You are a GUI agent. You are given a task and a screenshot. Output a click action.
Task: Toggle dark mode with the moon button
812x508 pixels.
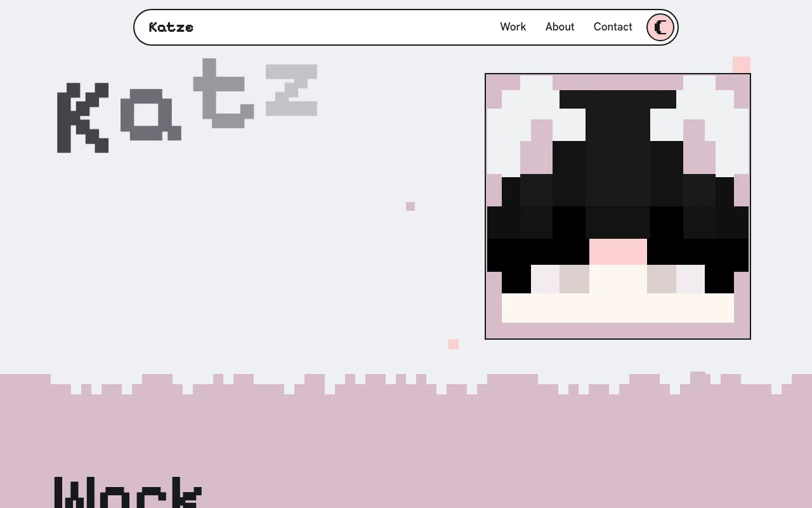[x=660, y=27]
